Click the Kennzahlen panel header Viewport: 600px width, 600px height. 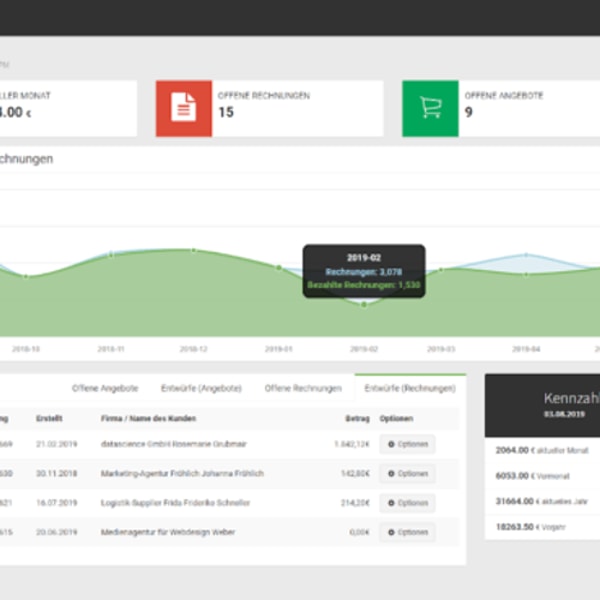(542, 406)
